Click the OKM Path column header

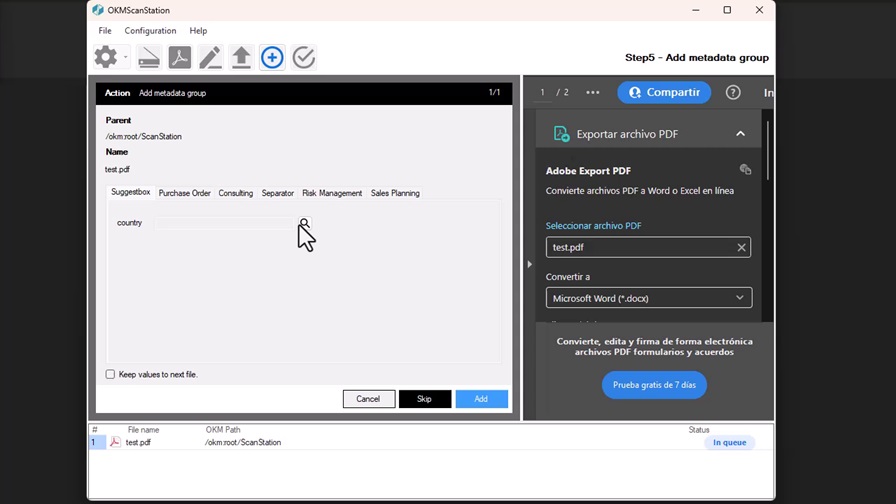click(223, 430)
